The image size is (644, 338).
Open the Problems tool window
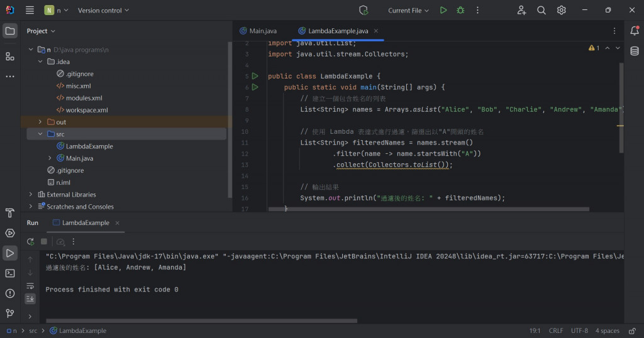tap(10, 293)
